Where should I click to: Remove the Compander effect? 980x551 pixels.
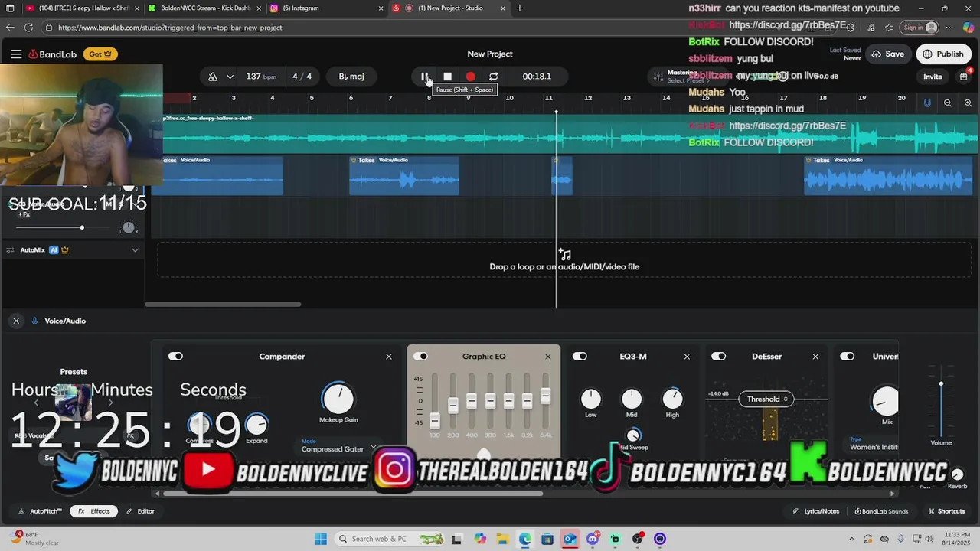pyautogui.click(x=389, y=357)
